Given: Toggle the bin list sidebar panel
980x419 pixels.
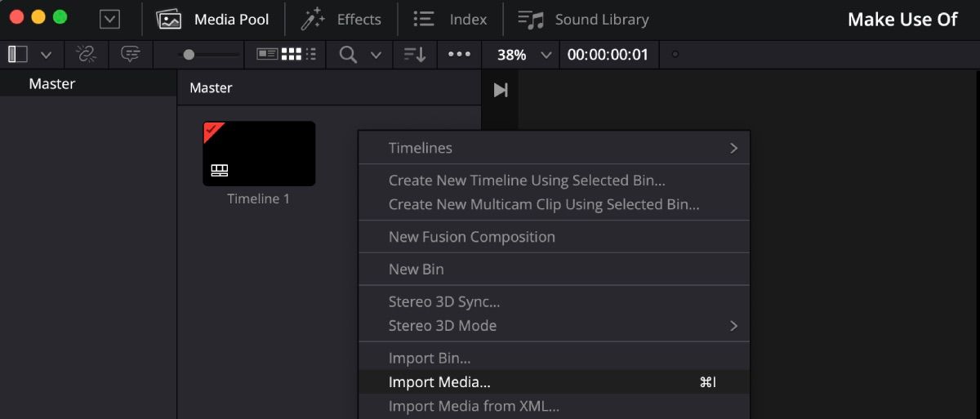Looking at the screenshot, I should (x=18, y=55).
